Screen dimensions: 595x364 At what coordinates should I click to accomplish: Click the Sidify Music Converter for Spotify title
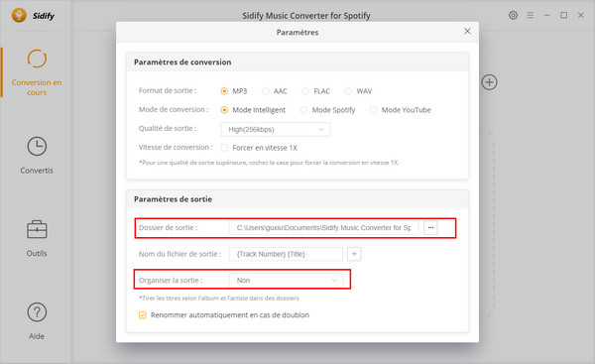click(306, 16)
